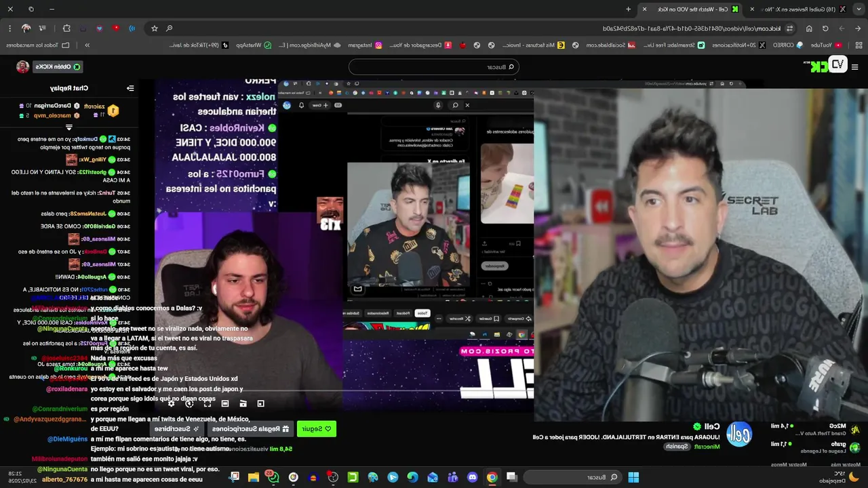Image resolution: width=868 pixels, height=488 pixels.
Task: Select DaroDarrigan in chat leaderboard
Action: (52, 106)
